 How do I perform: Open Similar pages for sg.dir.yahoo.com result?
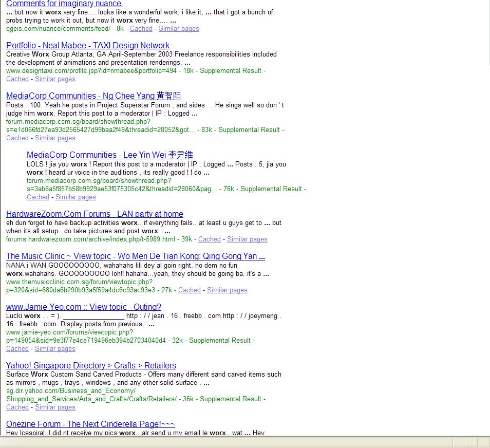(55, 407)
